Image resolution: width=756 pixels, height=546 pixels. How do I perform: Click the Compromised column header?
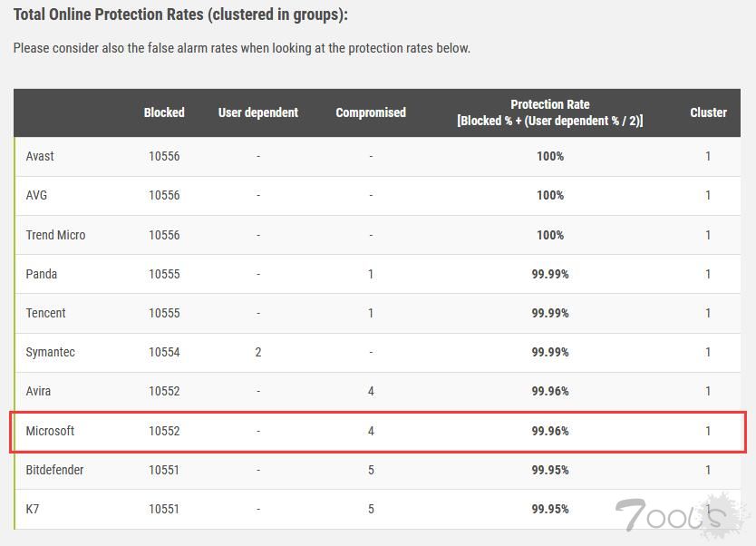[x=371, y=112]
